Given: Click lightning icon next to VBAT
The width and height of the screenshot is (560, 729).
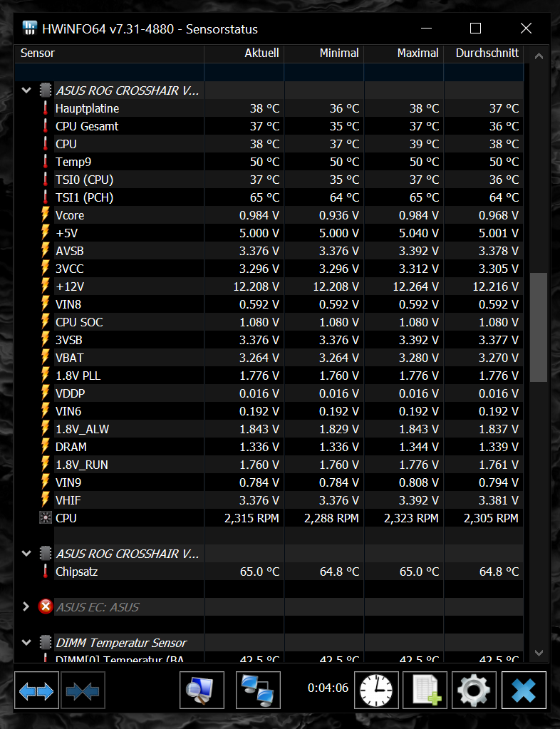Looking at the screenshot, I should click(45, 357).
